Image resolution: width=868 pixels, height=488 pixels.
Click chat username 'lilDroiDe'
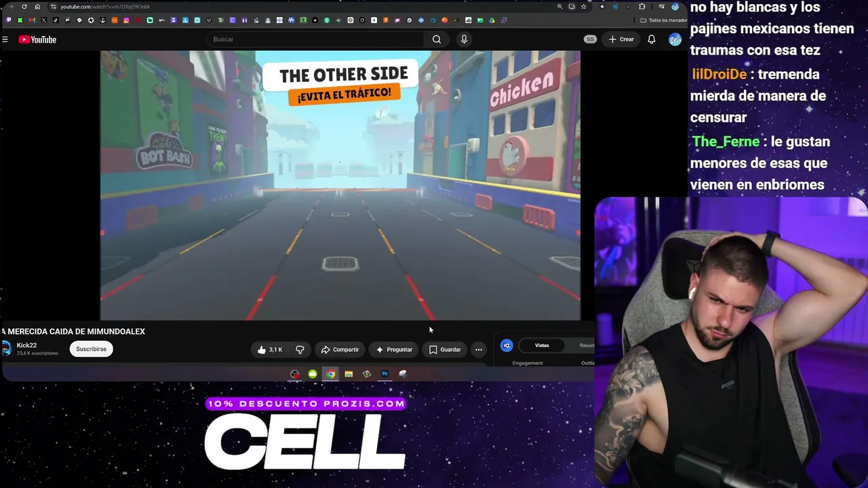pos(719,74)
